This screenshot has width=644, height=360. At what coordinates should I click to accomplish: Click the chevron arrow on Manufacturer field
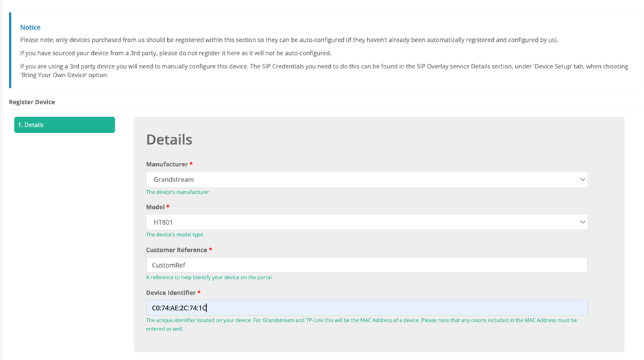coord(582,179)
